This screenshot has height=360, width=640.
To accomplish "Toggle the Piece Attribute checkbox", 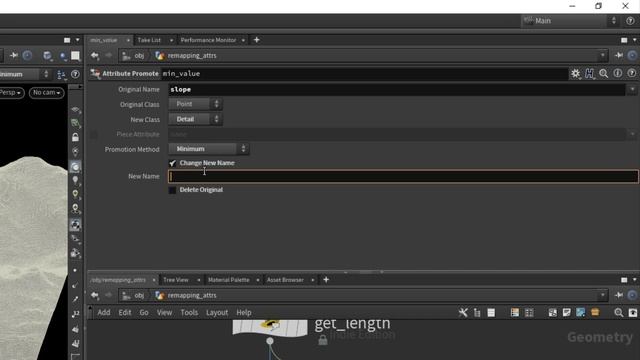I will point(93,134).
